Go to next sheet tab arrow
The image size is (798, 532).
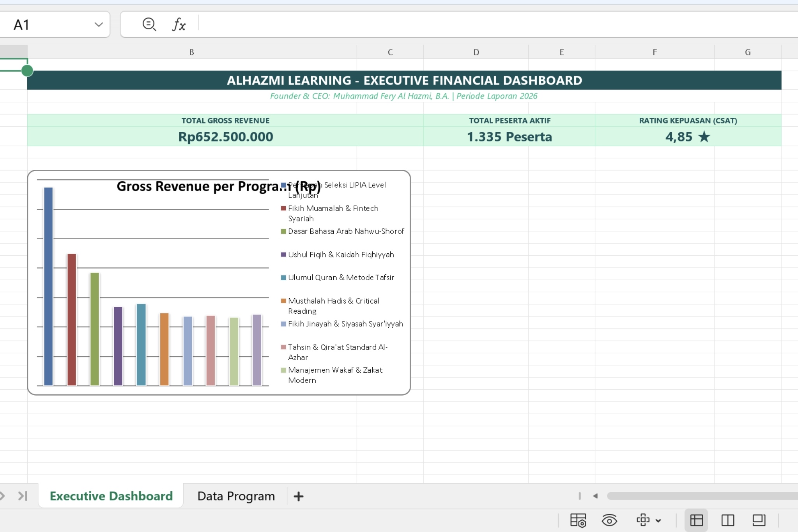[2, 496]
